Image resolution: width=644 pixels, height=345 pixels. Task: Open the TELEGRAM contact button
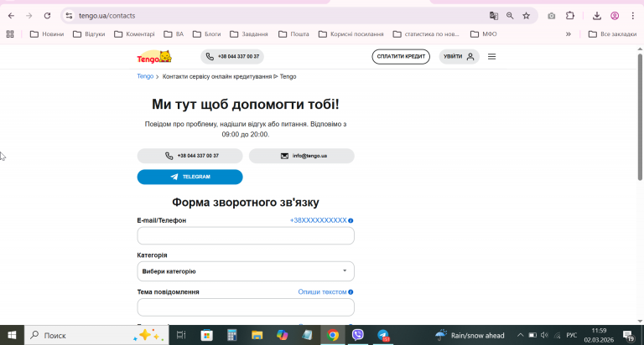point(190,177)
